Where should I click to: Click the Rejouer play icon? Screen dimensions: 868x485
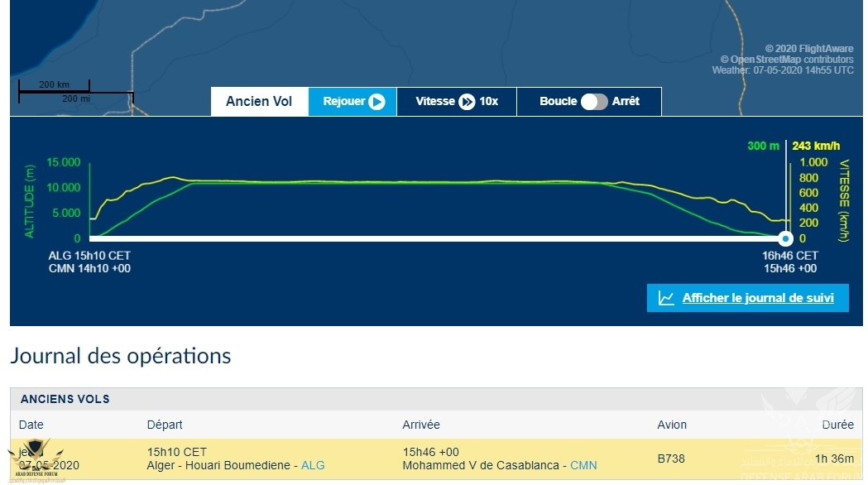(376, 101)
